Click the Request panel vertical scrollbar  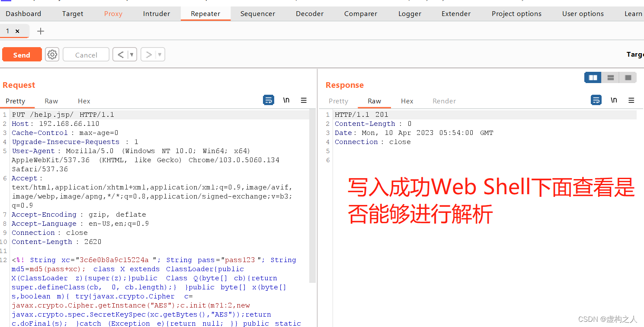click(x=313, y=197)
